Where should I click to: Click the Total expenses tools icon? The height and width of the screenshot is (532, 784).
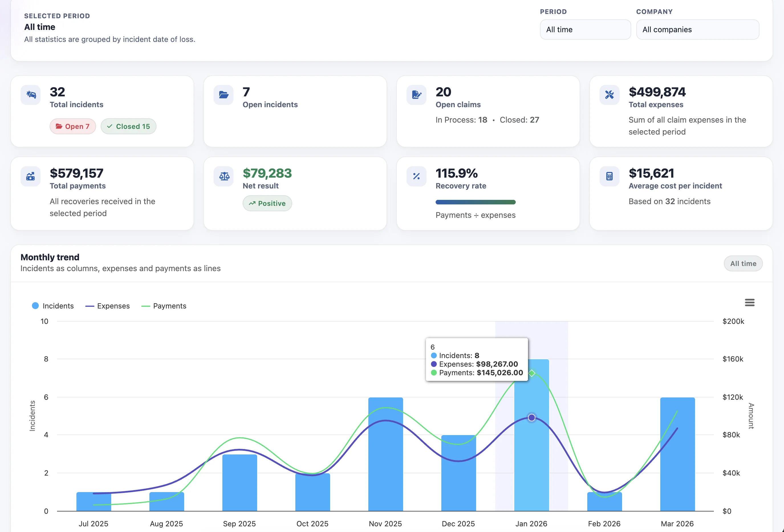click(610, 95)
